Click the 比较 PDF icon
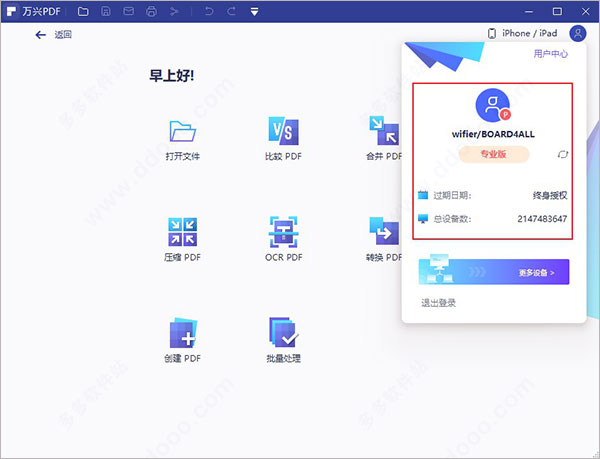Viewport: 600px width, 459px height. pos(284,131)
